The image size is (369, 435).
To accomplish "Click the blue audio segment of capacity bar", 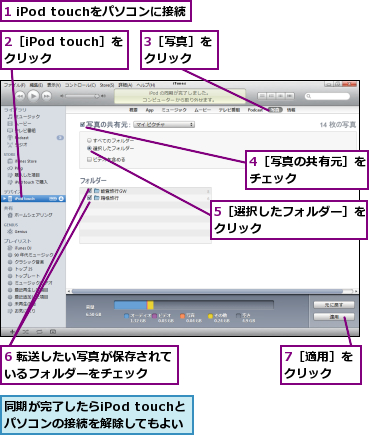I will point(130,305).
